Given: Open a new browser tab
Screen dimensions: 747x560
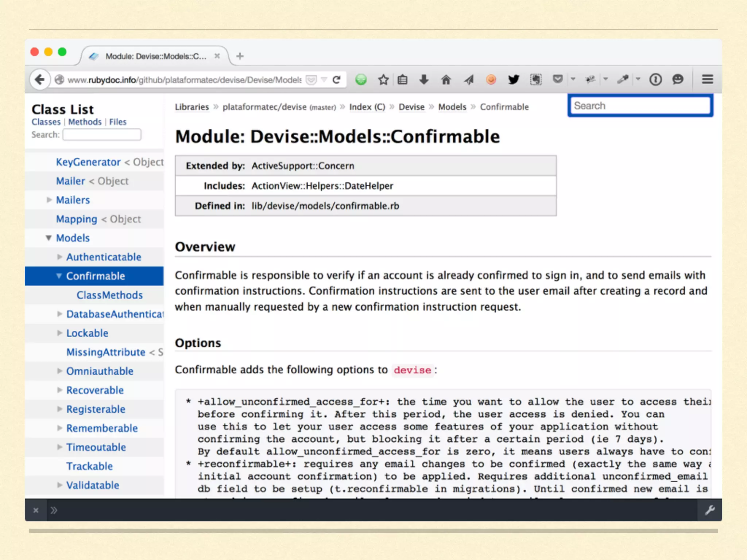Looking at the screenshot, I should tap(240, 56).
